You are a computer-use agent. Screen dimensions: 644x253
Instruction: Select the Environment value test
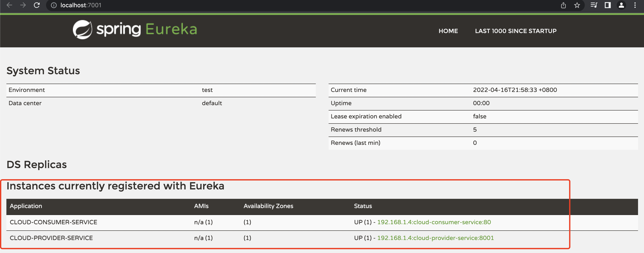(207, 90)
